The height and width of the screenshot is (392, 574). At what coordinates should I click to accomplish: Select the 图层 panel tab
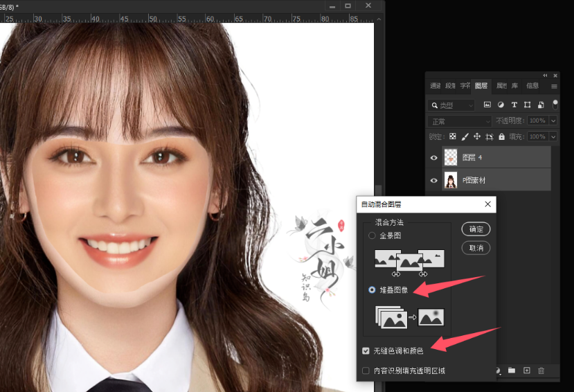tap(481, 86)
